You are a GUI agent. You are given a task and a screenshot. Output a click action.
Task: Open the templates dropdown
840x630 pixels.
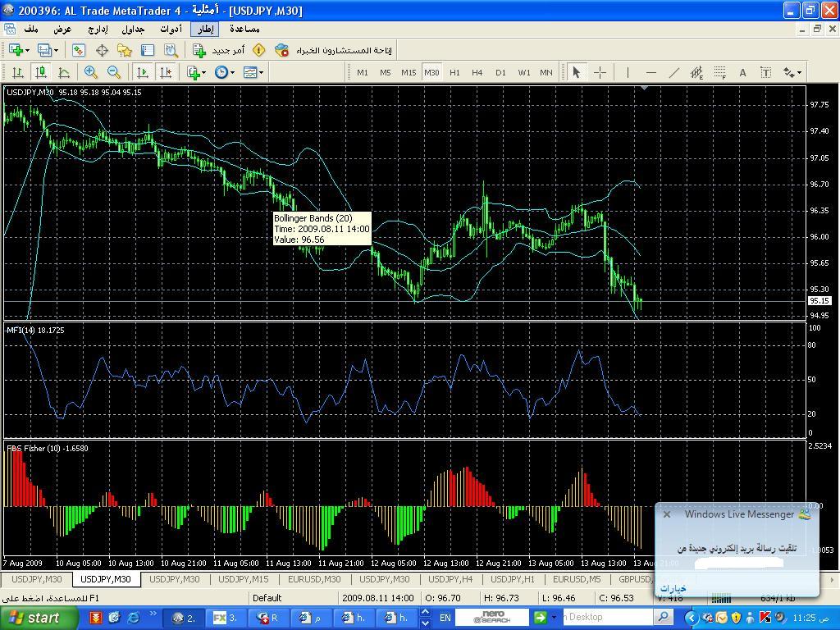click(253, 72)
